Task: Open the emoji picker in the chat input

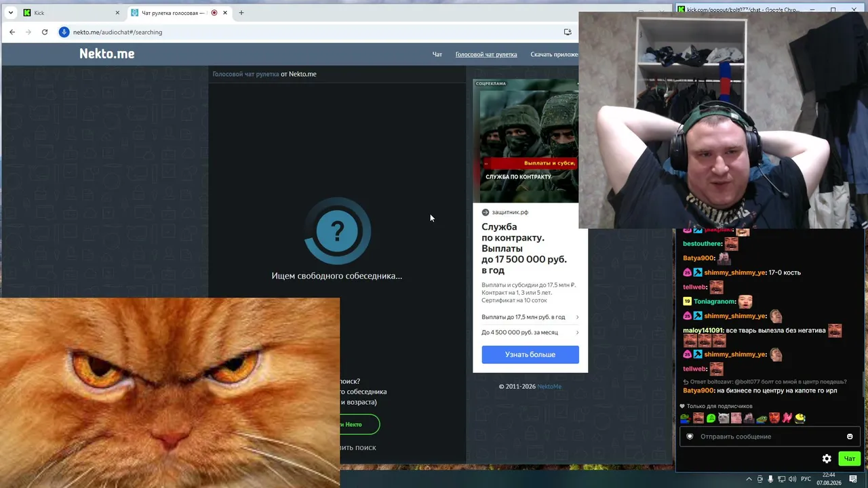Action: [x=850, y=436]
